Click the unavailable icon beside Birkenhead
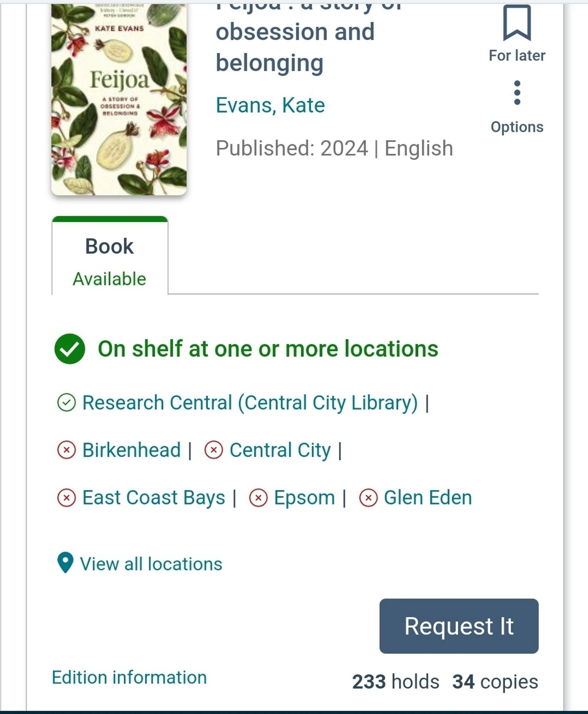 click(x=66, y=450)
